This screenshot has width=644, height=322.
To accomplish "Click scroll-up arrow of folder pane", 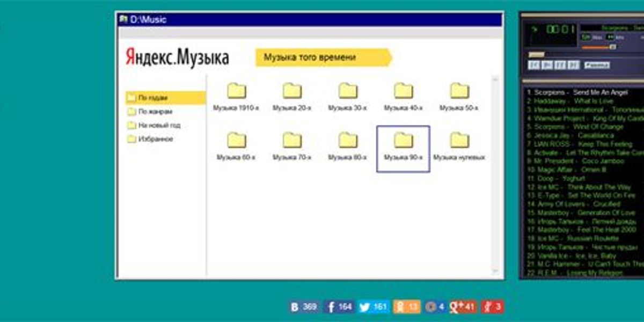I will pos(495,80).
